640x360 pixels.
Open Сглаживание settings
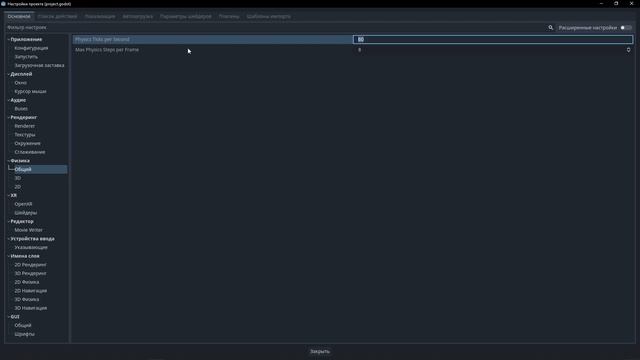[30, 152]
